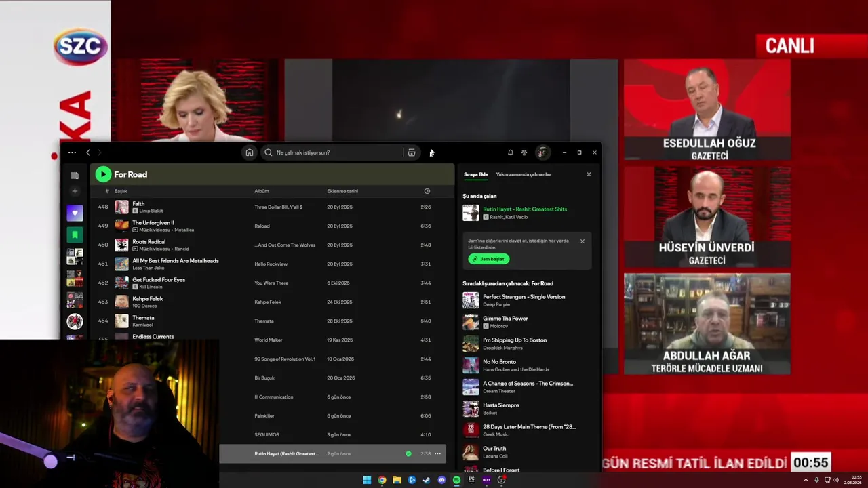Screen dimensions: 868x488
Task: Go forward with Spotify's forward arrow
Action: (x=99, y=152)
